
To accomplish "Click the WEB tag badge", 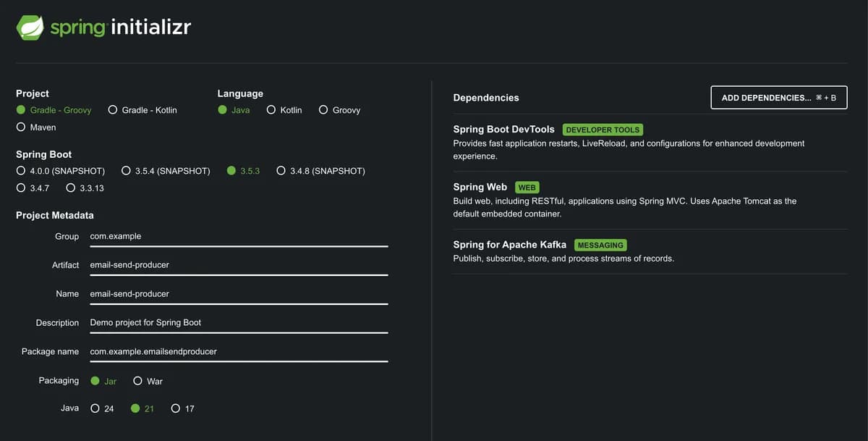I will [527, 188].
